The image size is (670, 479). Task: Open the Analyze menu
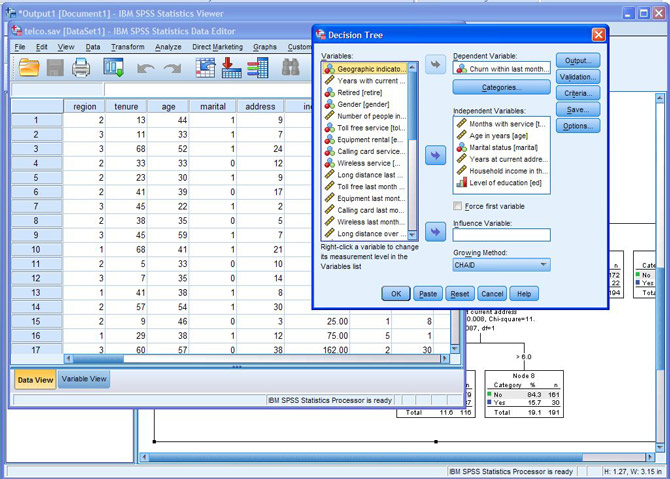168,47
